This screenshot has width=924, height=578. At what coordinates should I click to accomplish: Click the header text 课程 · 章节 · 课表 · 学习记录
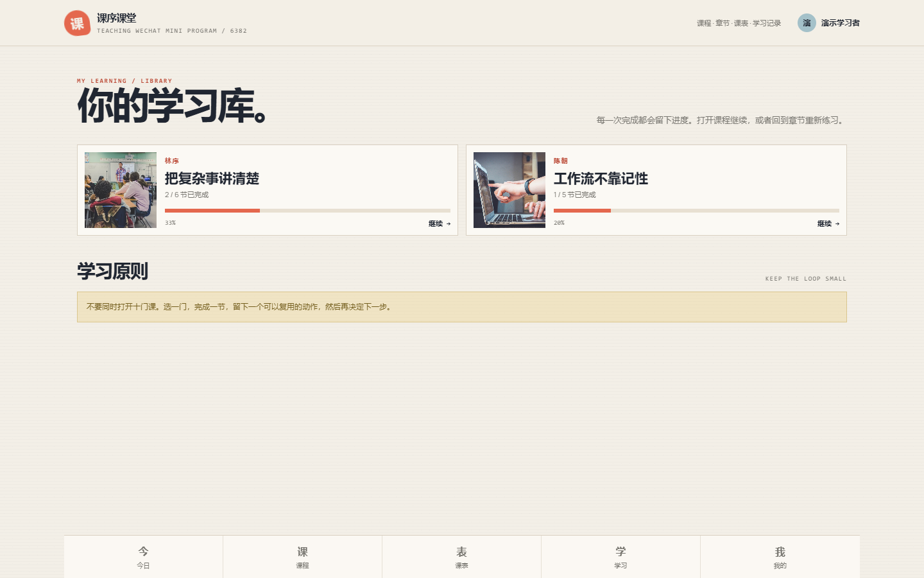click(x=739, y=23)
